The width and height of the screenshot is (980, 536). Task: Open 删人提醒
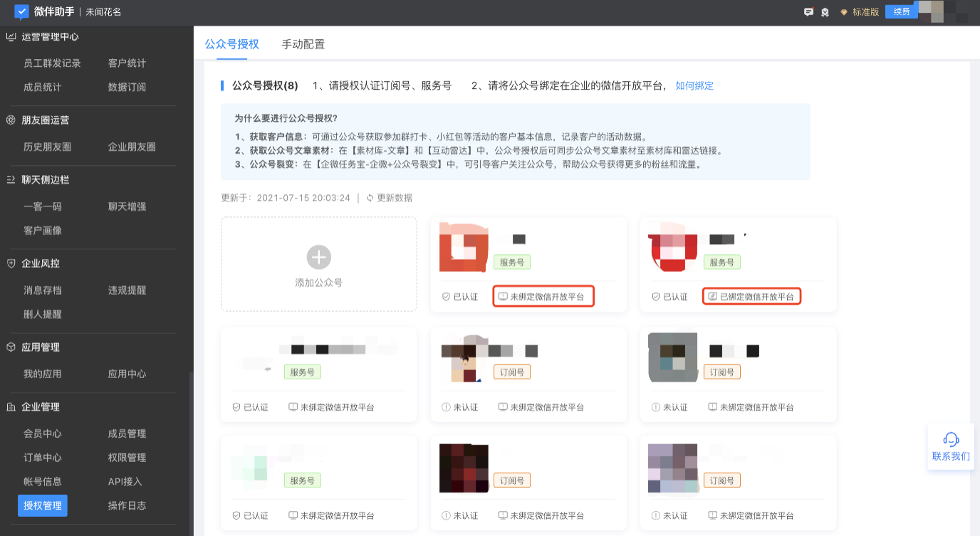click(42, 315)
